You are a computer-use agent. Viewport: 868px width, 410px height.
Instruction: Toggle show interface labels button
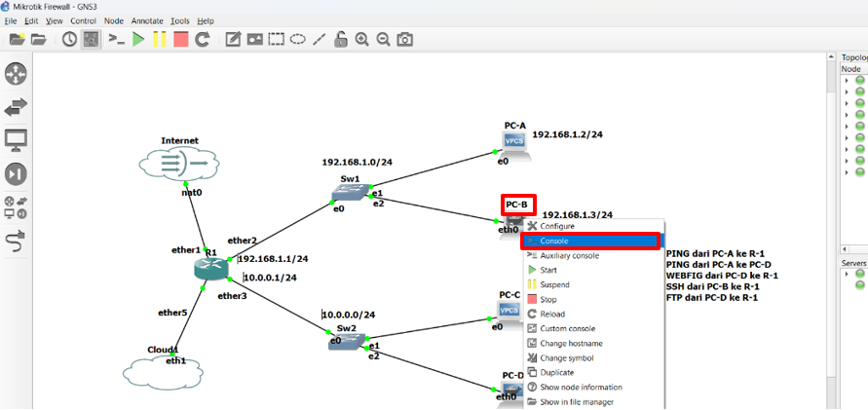92,40
